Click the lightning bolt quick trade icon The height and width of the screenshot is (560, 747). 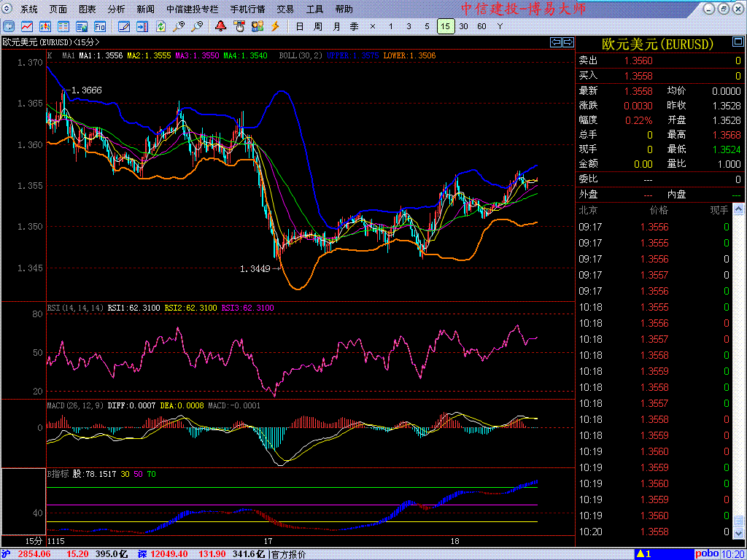click(275, 27)
